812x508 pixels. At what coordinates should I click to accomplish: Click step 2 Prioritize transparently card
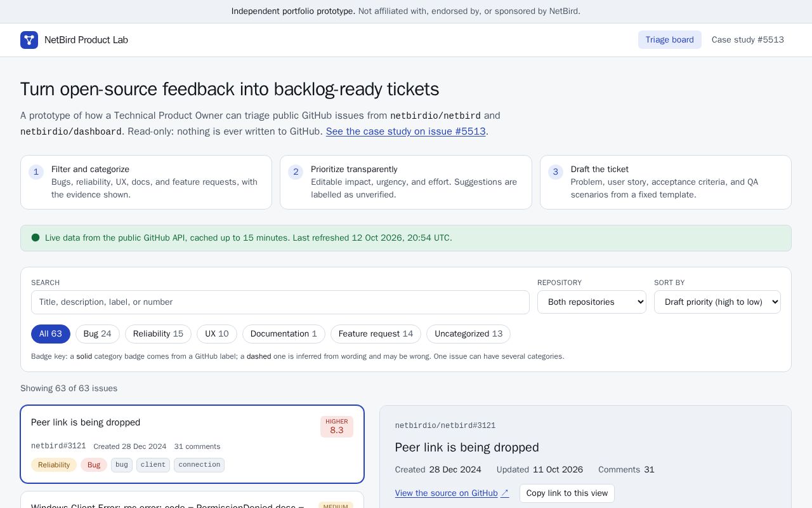click(405, 182)
